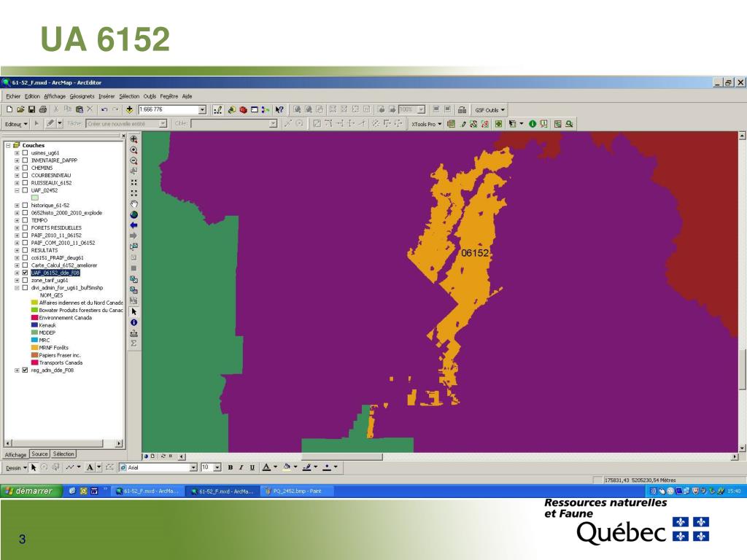The height and width of the screenshot is (560, 747).
Task: Enable the usines_ug61 layer checkbox
Action: coord(26,153)
